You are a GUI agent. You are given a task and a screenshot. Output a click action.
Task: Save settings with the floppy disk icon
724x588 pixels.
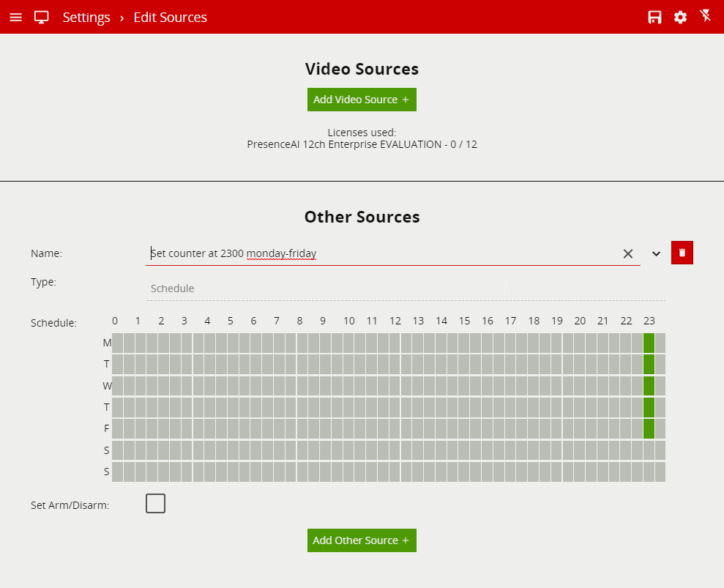point(654,17)
